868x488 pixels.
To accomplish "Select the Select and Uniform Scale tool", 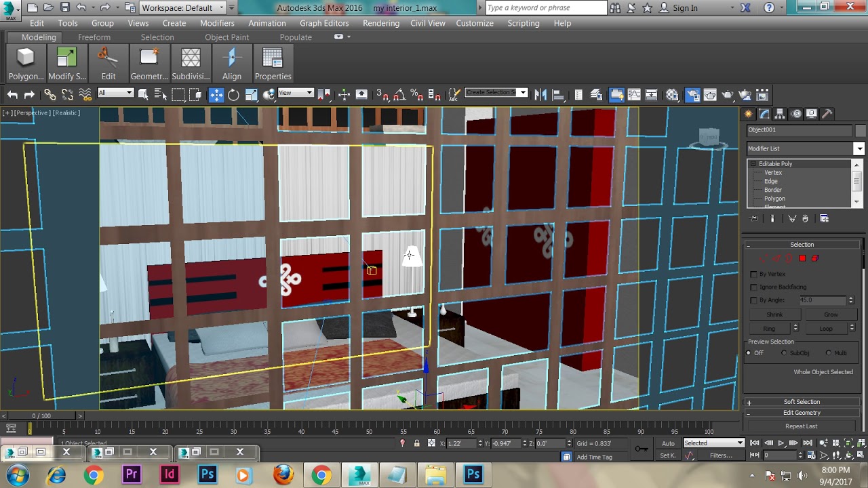I will [251, 95].
